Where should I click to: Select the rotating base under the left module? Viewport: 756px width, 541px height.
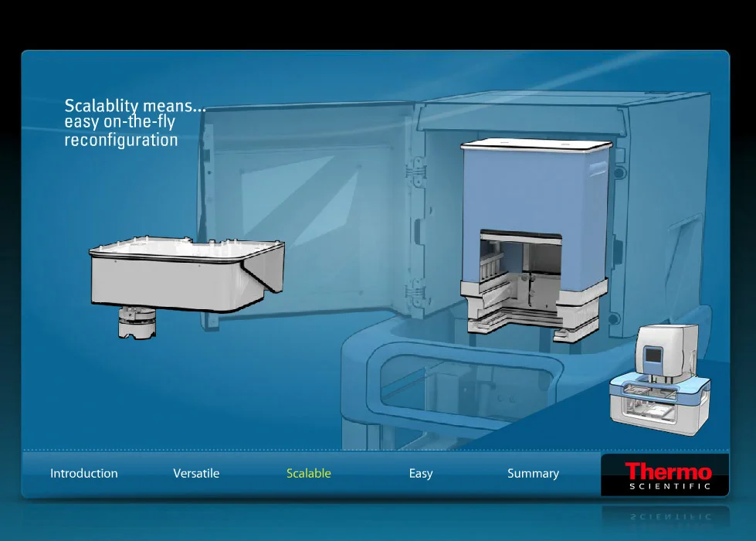pos(137,321)
